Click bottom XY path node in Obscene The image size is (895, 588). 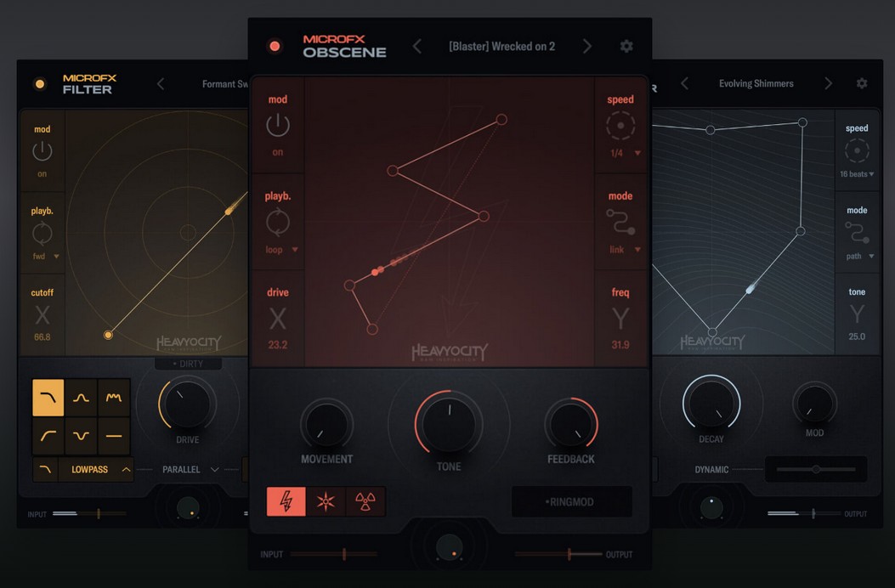click(x=372, y=329)
